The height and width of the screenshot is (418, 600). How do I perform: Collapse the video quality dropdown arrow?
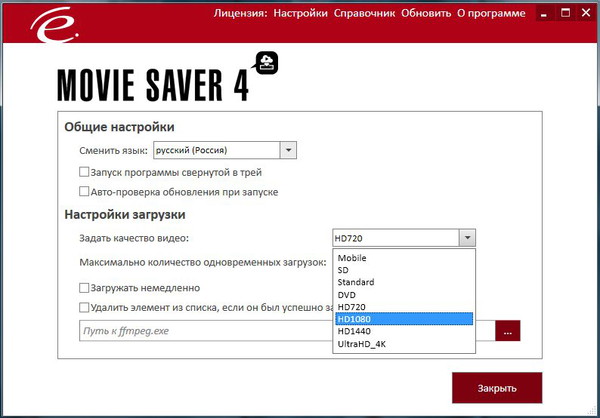tap(466, 238)
